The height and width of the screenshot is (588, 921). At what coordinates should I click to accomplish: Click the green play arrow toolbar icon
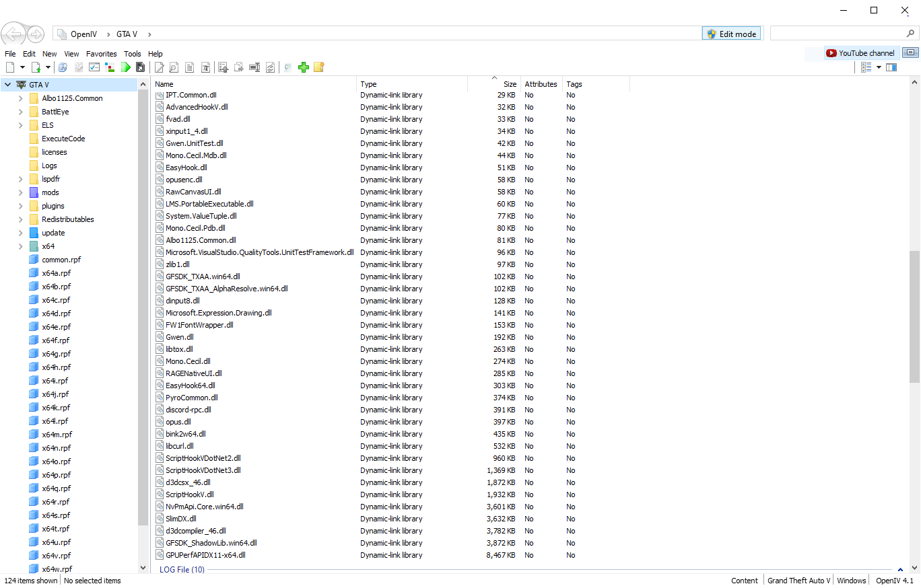coord(125,67)
